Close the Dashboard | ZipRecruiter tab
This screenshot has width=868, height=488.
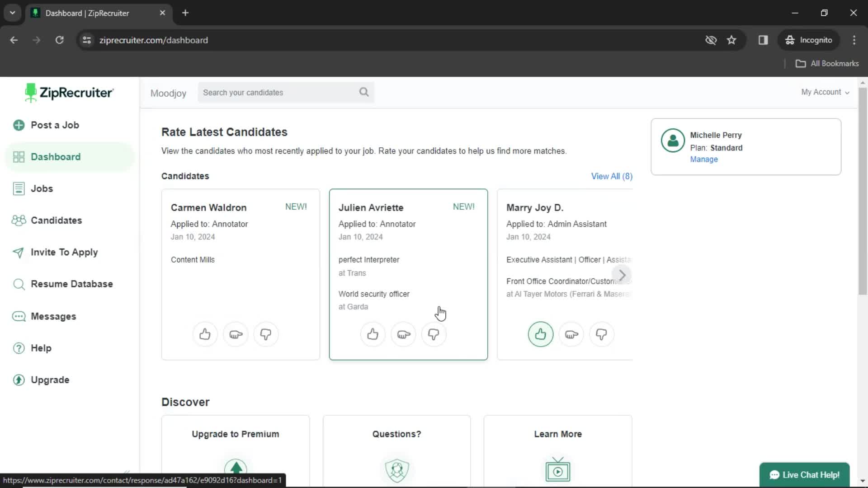[x=162, y=13]
